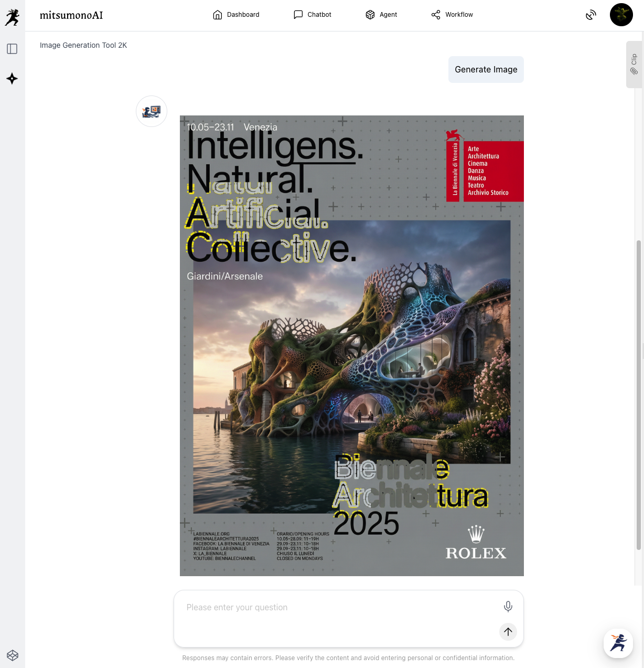Image resolution: width=644 pixels, height=668 pixels.
Task: Expand the Clip side panel
Action: pos(634,64)
